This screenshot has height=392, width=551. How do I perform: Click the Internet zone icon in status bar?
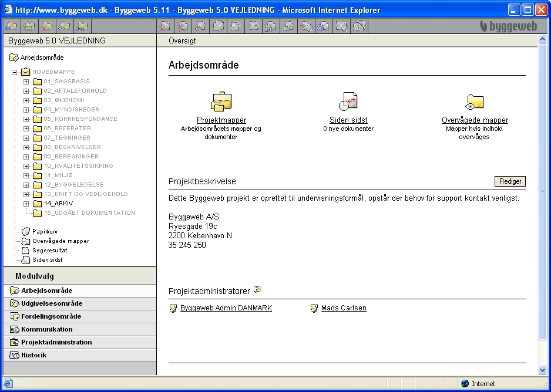466,384
